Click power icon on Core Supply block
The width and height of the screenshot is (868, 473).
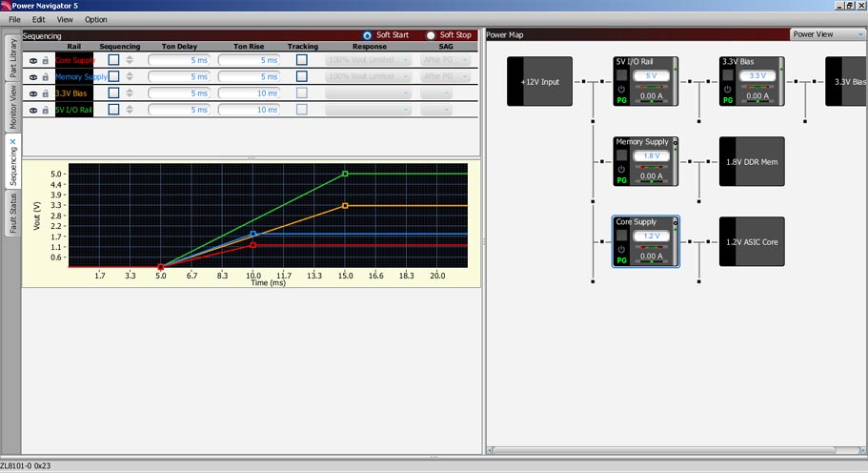click(621, 249)
